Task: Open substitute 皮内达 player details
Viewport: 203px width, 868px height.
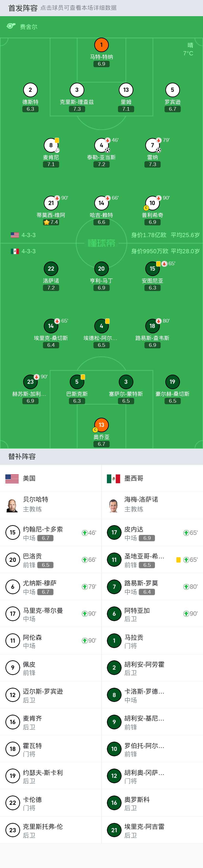Action: pyautogui.click(x=152, y=533)
